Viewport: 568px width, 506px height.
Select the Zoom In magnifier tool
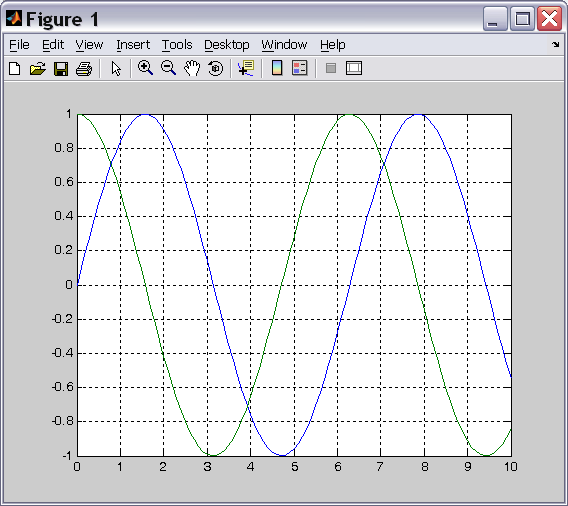(145, 68)
